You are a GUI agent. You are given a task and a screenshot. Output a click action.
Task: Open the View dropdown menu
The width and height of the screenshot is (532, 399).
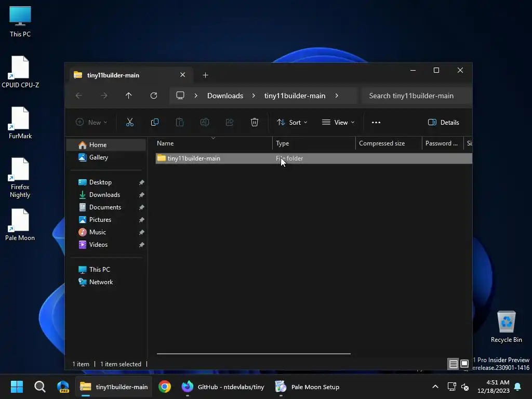click(x=338, y=122)
